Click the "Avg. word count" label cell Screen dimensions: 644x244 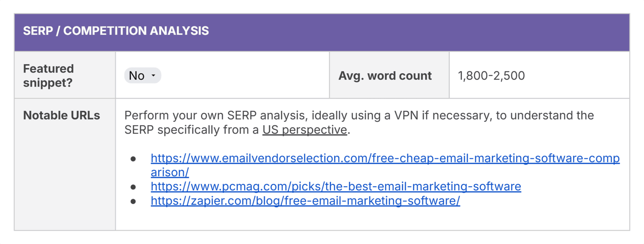point(389,75)
